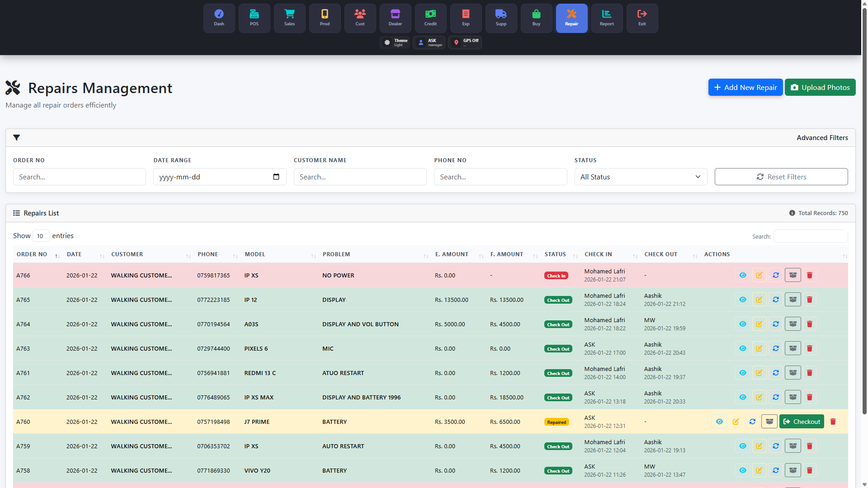Toggle the Light theme switch
Viewport: 868px width, 488px height.
coord(395,42)
